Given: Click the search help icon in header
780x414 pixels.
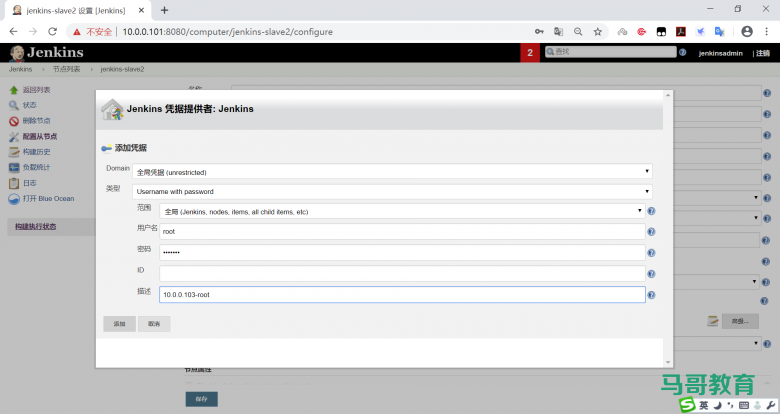Looking at the screenshot, I should coord(682,52).
